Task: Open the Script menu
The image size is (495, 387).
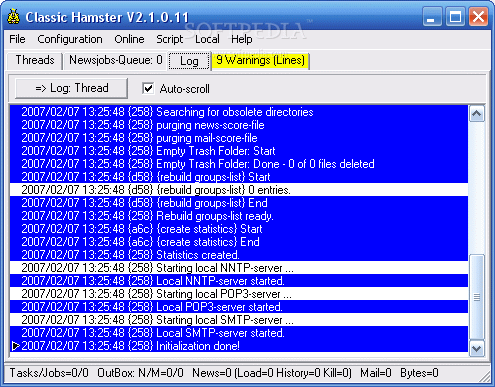Action: pos(170,39)
